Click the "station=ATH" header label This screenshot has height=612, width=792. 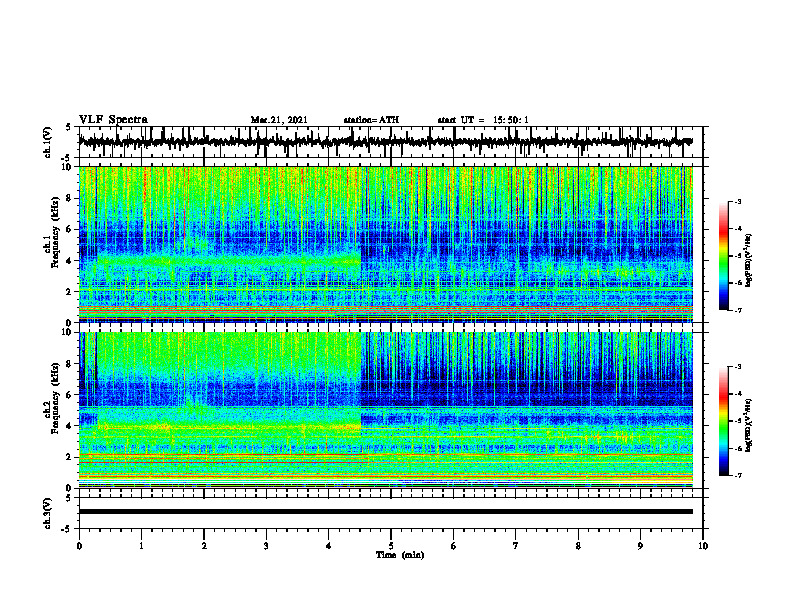point(371,120)
